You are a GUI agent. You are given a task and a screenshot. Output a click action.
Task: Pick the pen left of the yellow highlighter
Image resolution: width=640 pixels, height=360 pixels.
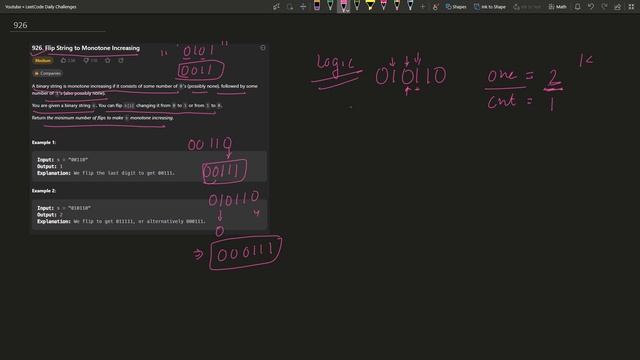point(357,6)
